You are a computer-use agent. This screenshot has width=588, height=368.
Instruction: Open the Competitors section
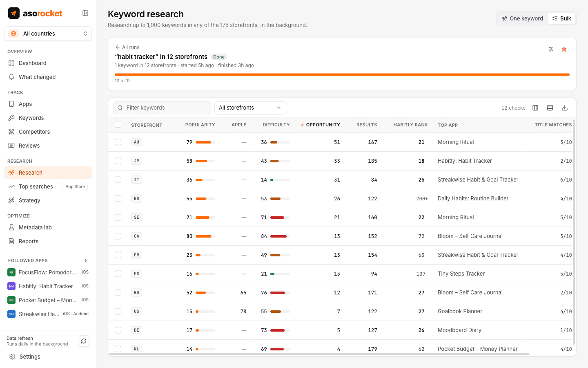point(48,132)
